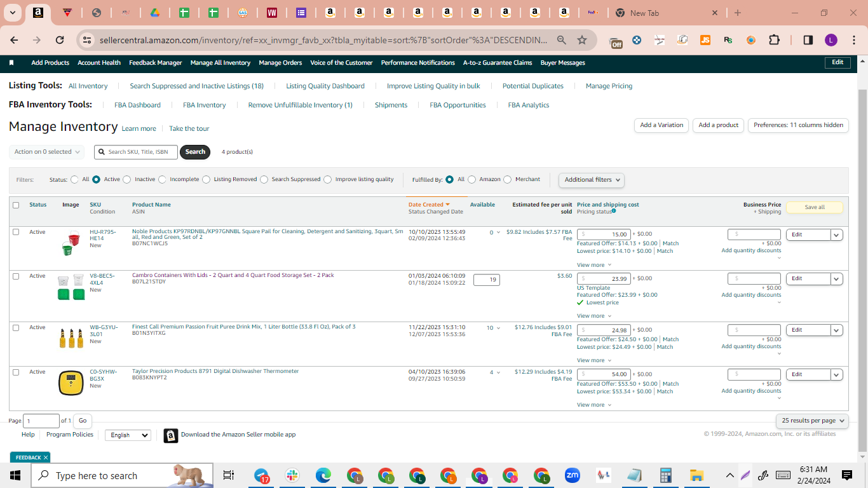Check the Cambro Containers row checkbox
Viewport: 868px width, 488px height.
click(x=16, y=276)
